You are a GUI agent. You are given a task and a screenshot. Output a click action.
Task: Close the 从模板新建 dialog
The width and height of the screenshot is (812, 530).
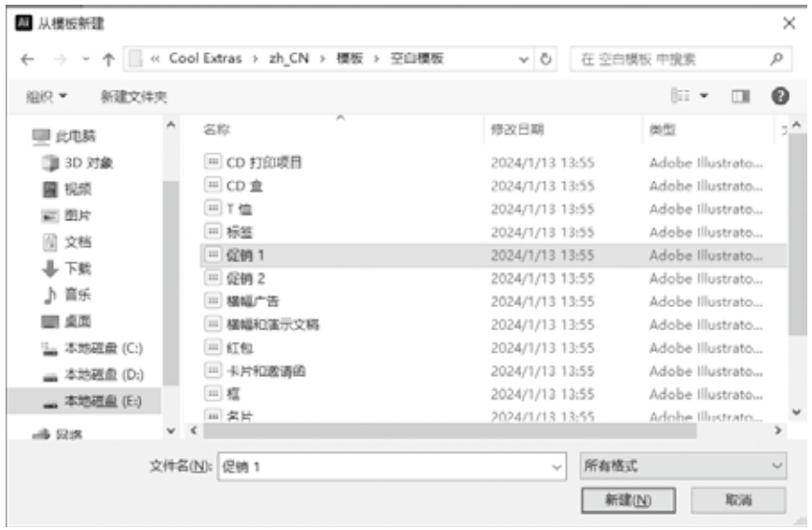(790, 23)
